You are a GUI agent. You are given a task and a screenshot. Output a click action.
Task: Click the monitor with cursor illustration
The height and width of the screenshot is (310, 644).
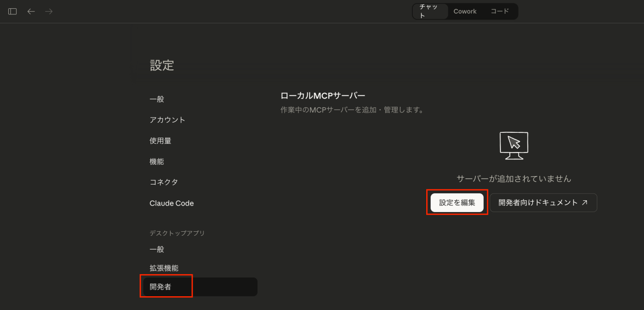click(514, 145)
